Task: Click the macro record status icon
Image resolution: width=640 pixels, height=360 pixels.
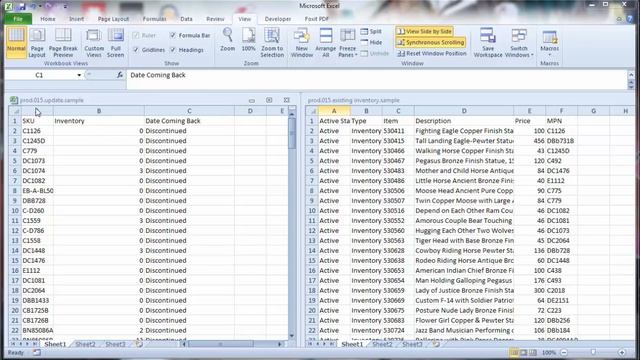Action: tap(37, 353)
